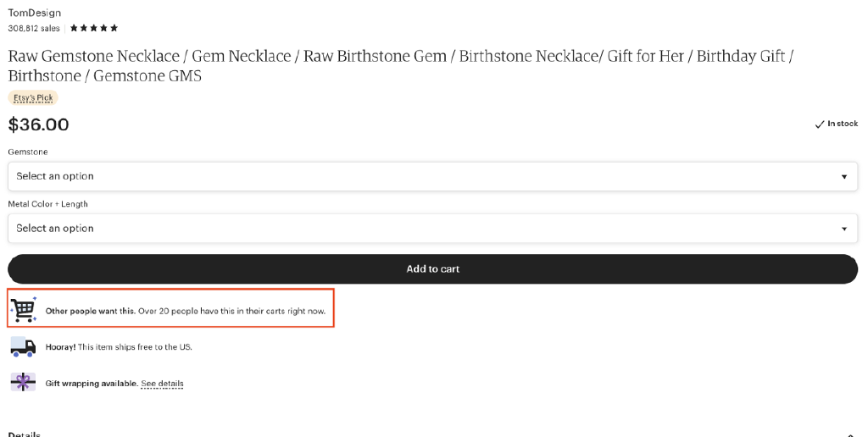
Task: Click the "Hooray!" free shipping message
Action: tap(119, 347)
